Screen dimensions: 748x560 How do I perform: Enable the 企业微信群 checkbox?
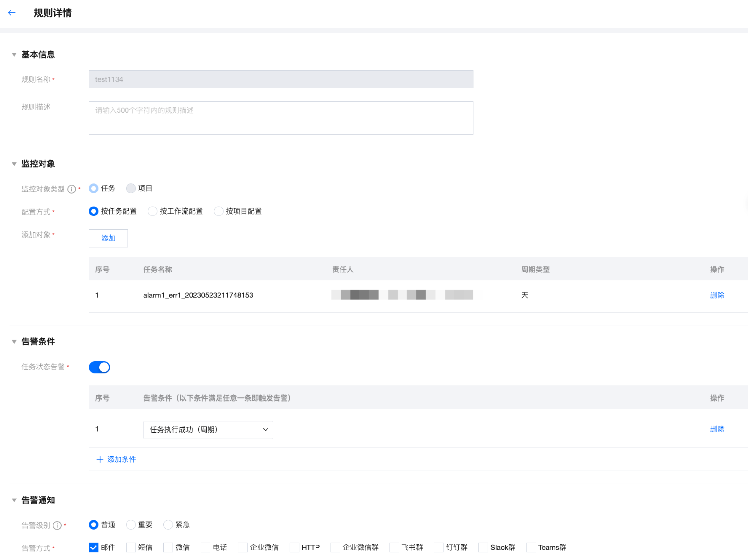coord(335,548)
